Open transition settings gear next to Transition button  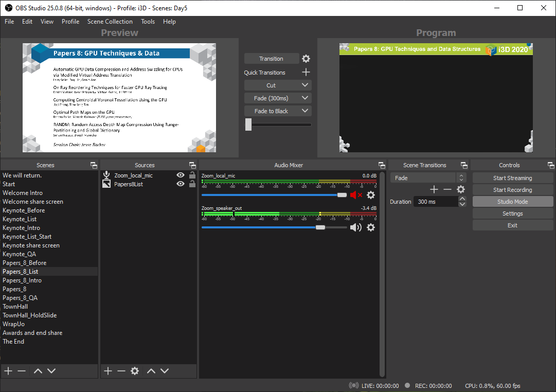306,59
